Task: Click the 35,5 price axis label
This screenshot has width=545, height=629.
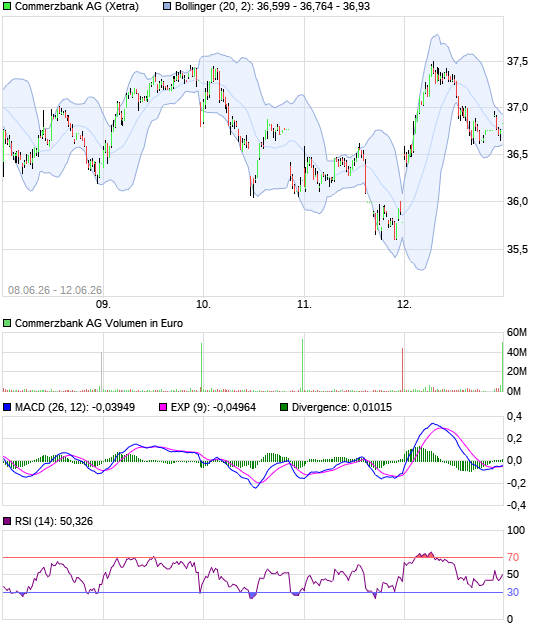Action: tap(517, 250)
